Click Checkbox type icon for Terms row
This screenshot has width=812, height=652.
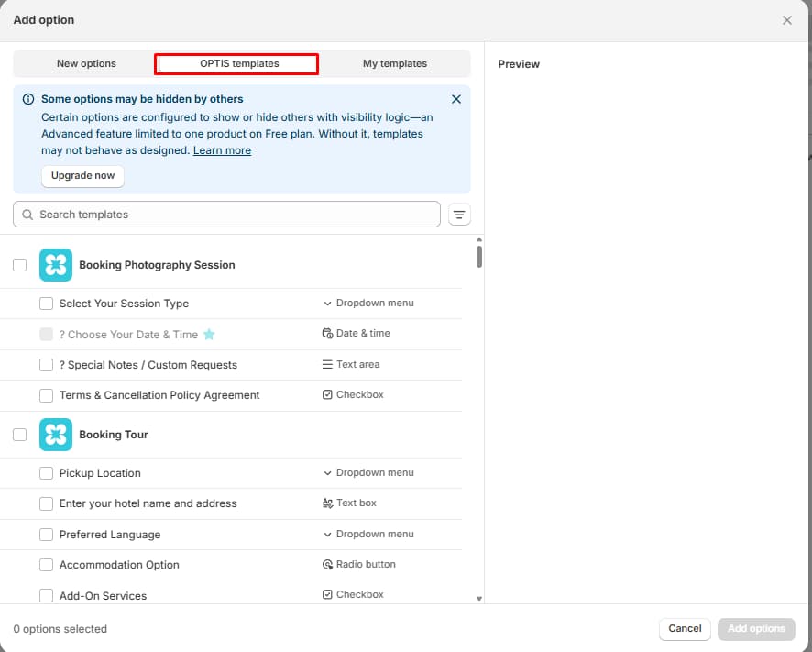(x=327, y=395)
